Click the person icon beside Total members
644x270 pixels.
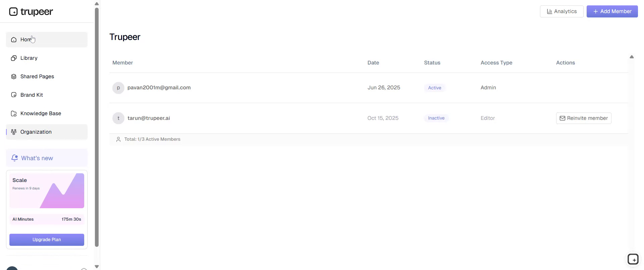tap(118, 139)
